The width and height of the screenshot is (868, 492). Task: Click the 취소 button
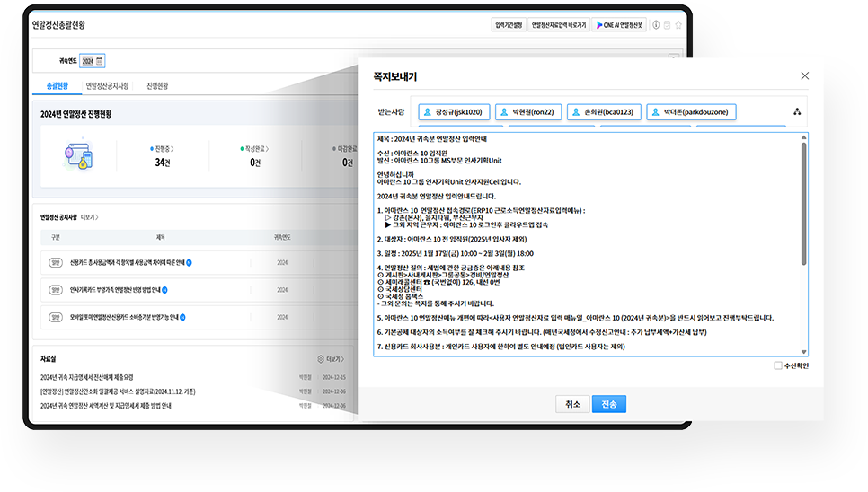(572, 404)
